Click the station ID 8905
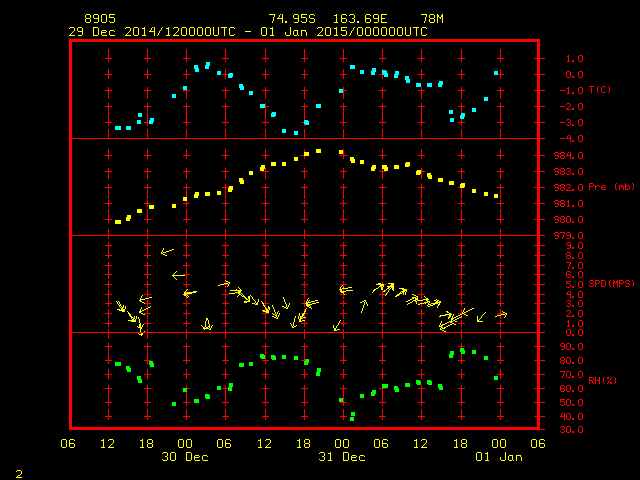This screenshot has height=480, width=640. [100, 19]
